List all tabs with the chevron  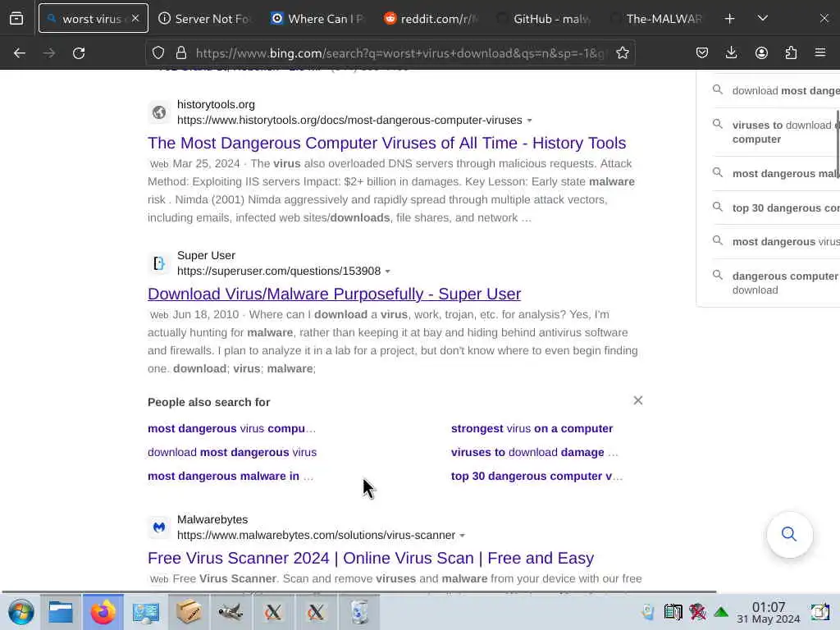(763, 19)
